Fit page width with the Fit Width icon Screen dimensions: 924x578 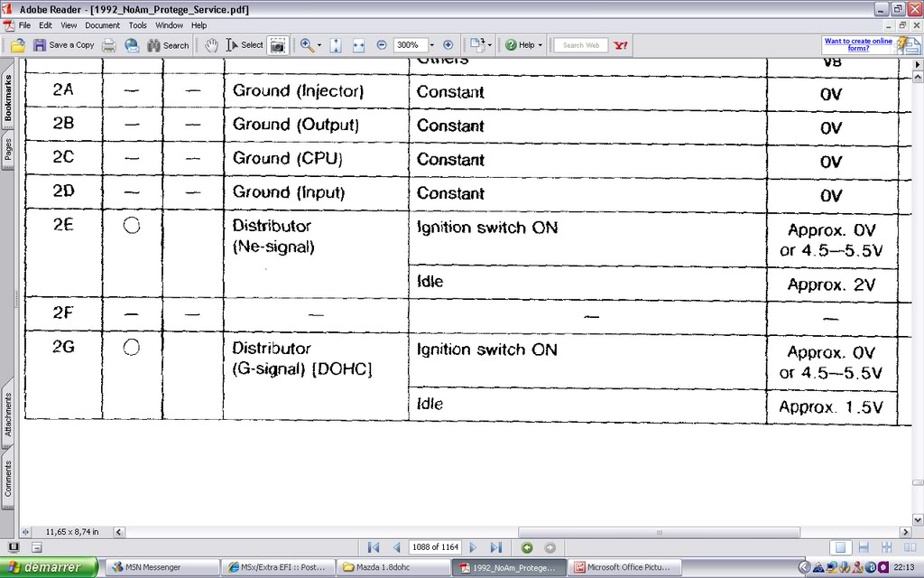click(357, 44)
